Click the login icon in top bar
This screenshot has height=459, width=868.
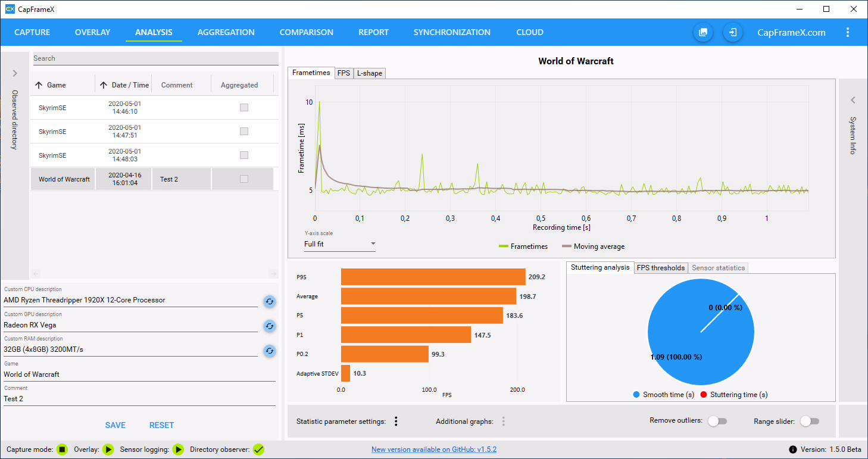pos(733,32)
